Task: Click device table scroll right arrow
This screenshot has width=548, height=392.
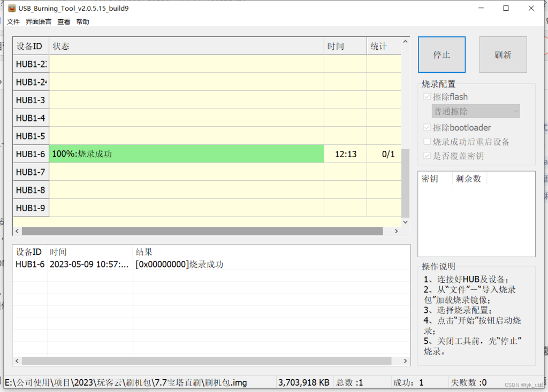Action: (x=397, y=231)
